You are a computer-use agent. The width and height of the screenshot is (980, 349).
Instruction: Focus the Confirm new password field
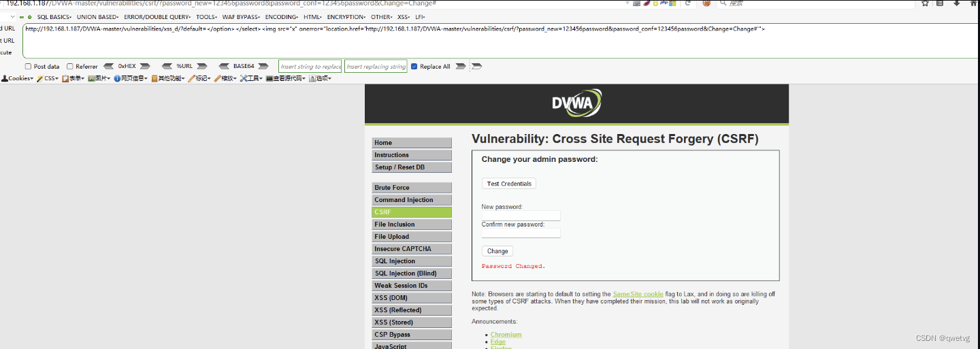(x=521, y=233)
